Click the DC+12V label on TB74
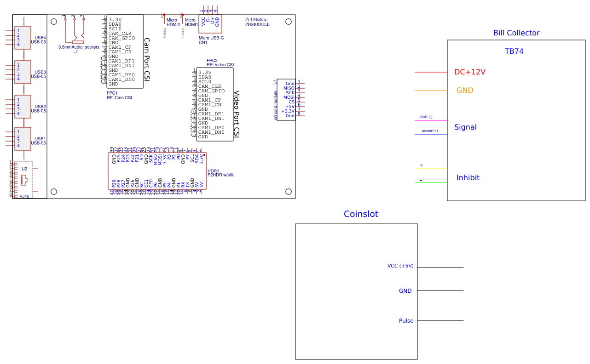 [470, 72]
